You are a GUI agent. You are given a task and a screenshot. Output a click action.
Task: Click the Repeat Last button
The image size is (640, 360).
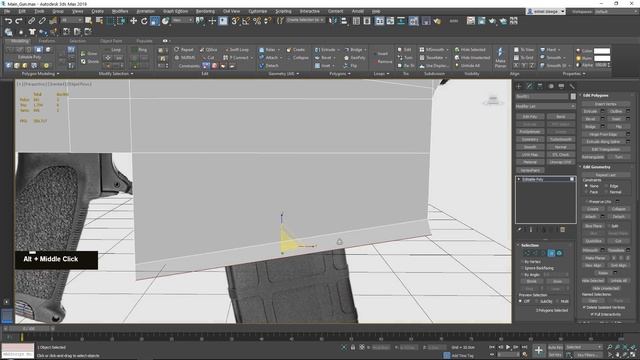(605, 175)
